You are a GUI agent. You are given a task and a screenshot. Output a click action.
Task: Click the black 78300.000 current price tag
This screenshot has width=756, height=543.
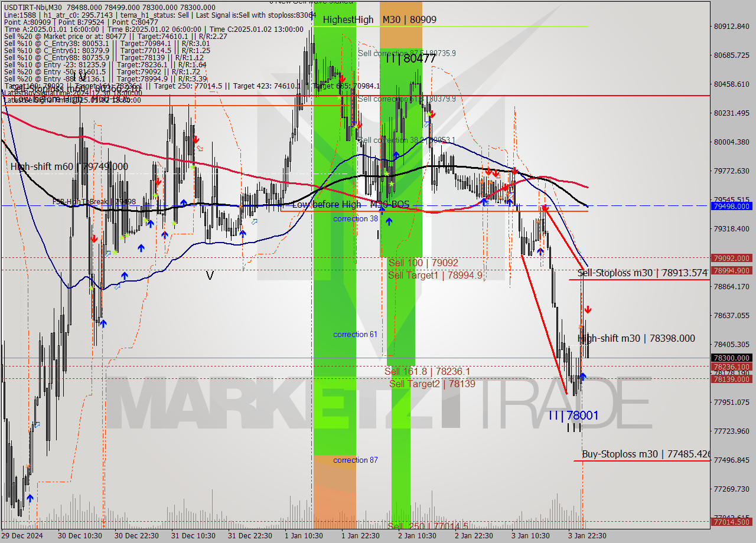click(732, 358)
